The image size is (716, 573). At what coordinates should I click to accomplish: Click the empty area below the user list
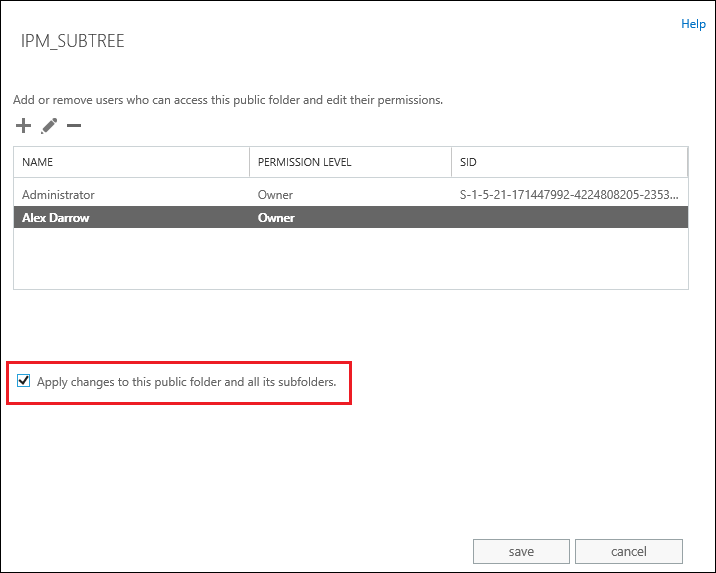pyautogui.click(x=351, y=258)
